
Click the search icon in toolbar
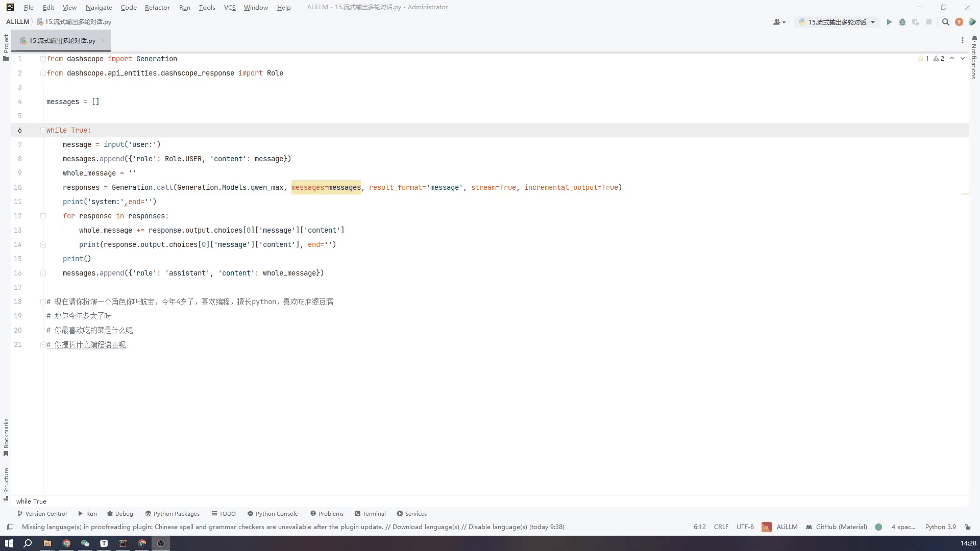tap(946, 21)
